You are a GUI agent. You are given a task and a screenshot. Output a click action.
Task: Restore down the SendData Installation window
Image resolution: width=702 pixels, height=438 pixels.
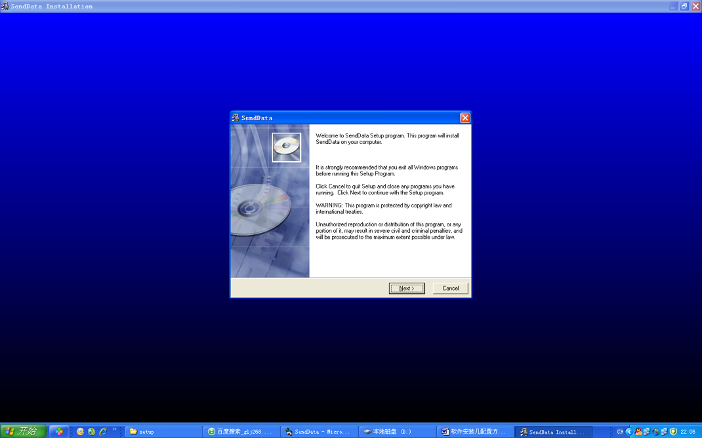click(685, 6)
